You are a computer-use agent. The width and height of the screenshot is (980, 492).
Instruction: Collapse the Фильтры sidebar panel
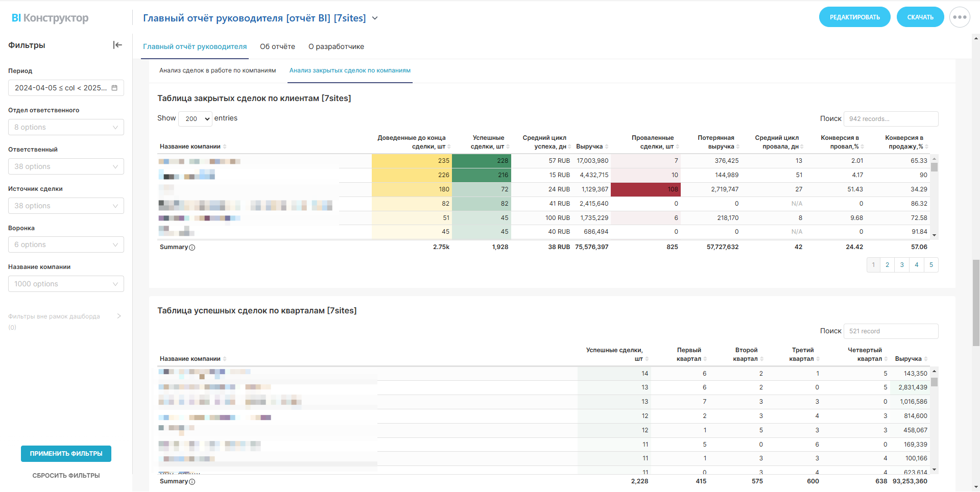click(x=117, y=45)
